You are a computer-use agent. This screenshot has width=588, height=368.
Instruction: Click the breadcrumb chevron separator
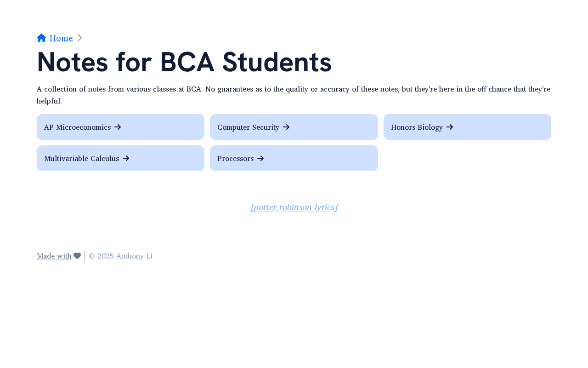[79, 38]
